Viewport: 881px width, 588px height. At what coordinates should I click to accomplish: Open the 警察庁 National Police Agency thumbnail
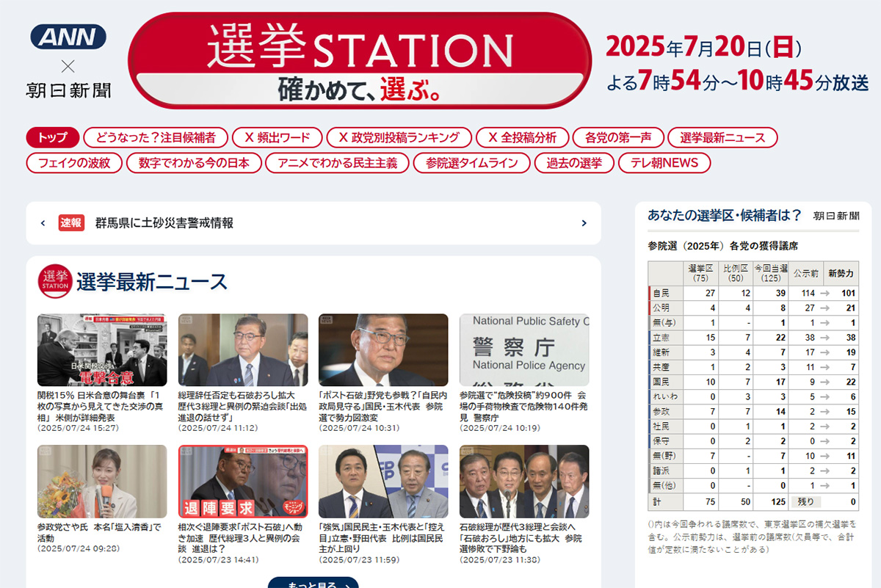524,350
